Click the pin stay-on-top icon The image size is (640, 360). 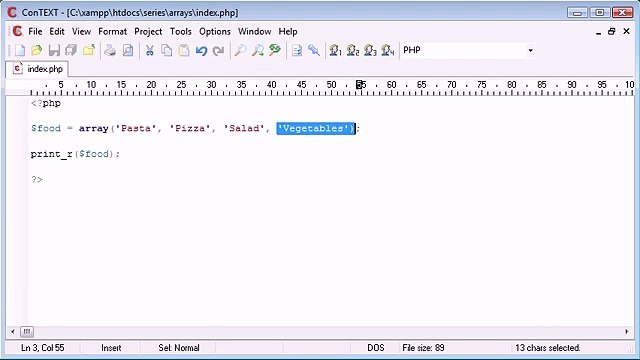point(314,51)
